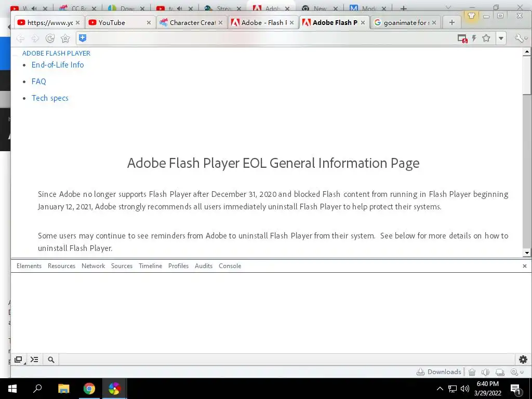532x399 pixels.
Task: Click the trash bin icon in status bar
Action: tap(472, 372)
